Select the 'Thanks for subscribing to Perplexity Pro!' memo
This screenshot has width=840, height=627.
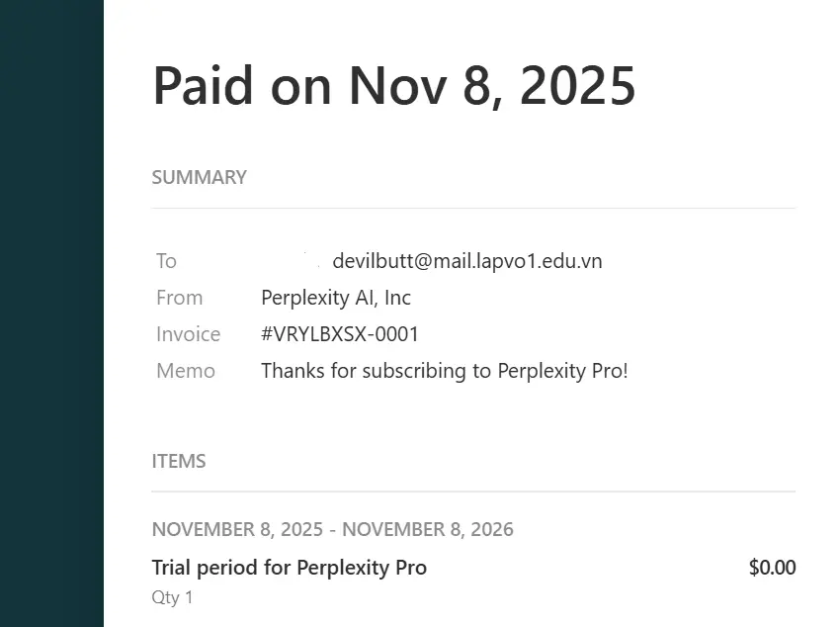444,371
